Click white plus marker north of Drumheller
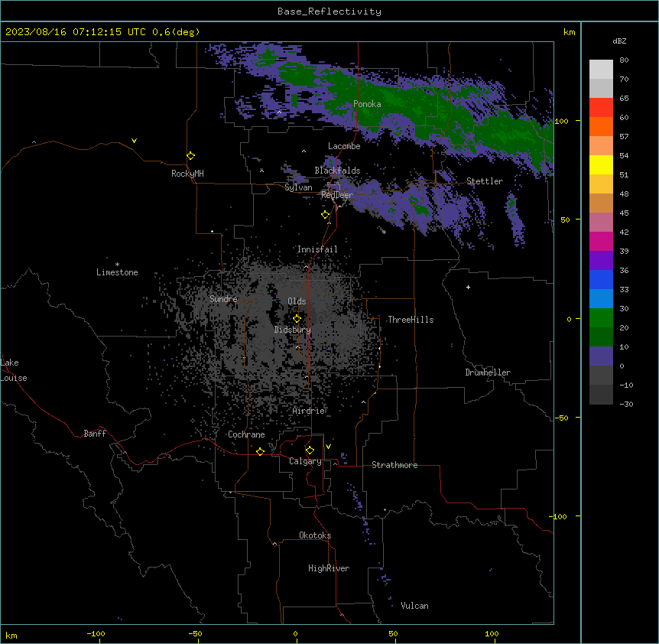The width and height of the screenshot is (659, 644). pyautogui.click(x=468, y=287)
